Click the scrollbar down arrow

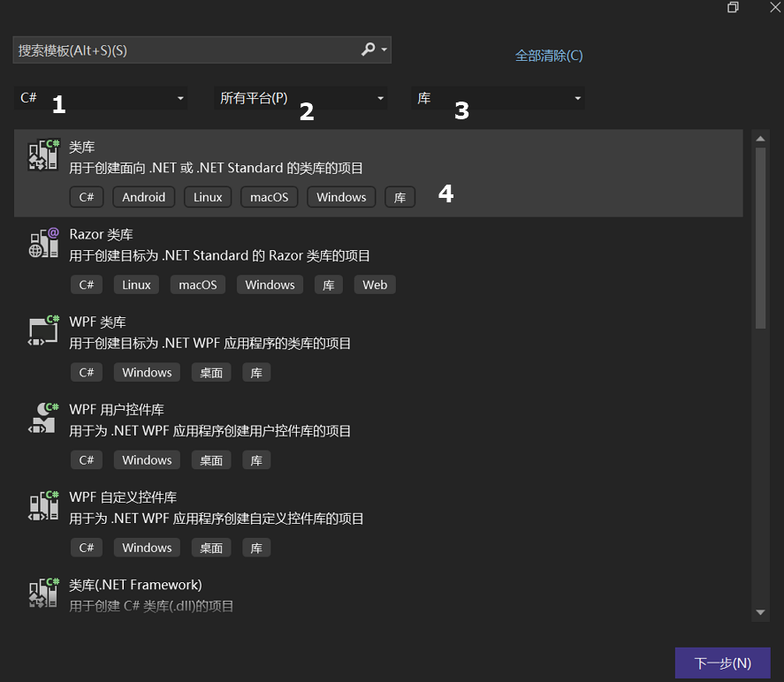point(760,612)
